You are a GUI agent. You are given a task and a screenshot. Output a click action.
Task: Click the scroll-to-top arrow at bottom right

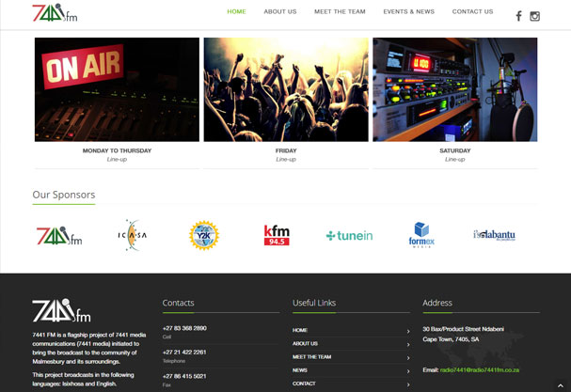pyautogui.click(x=561, y=385)
